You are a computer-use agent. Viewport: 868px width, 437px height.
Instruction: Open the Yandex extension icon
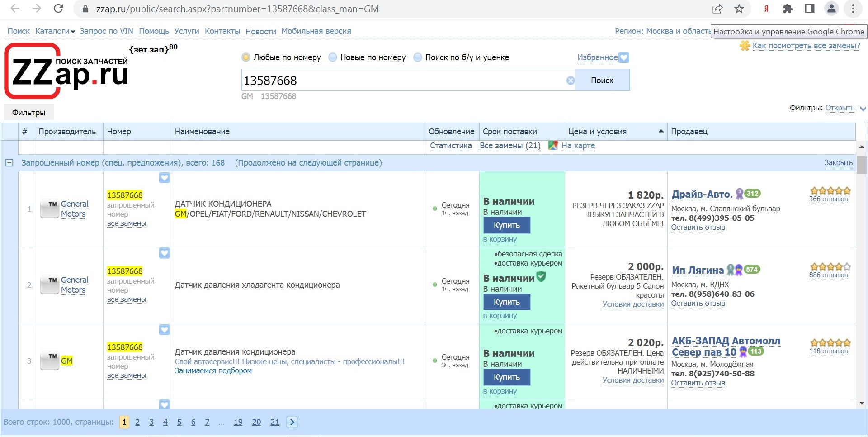pos(766,9)
